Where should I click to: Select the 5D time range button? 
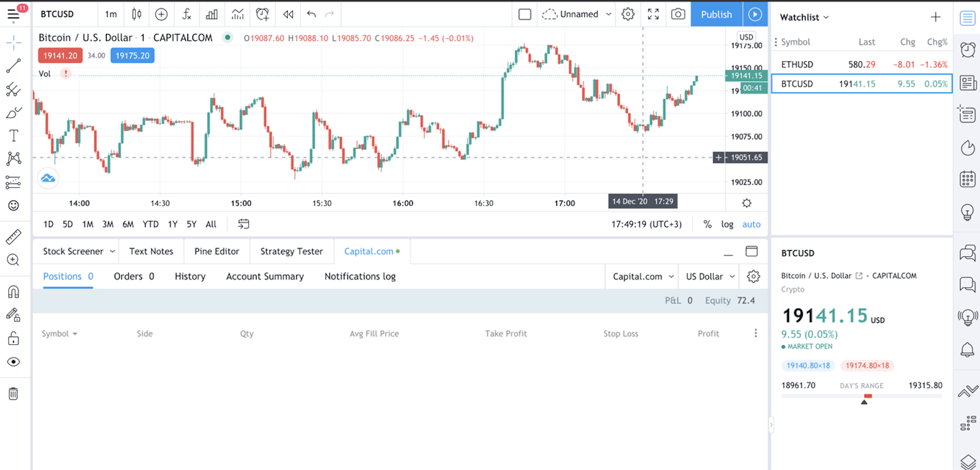point(68,224)
